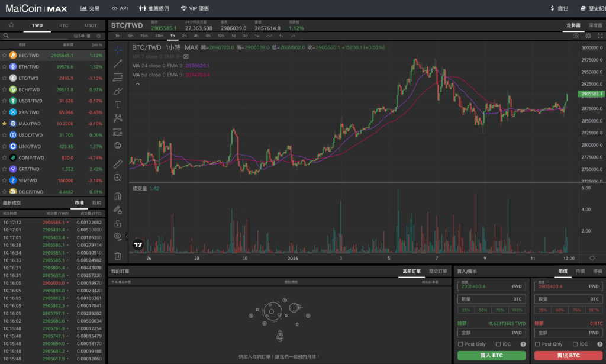606x364 pixels.
Task: Enable the magnet snap tool
Action: coord(117,196)
